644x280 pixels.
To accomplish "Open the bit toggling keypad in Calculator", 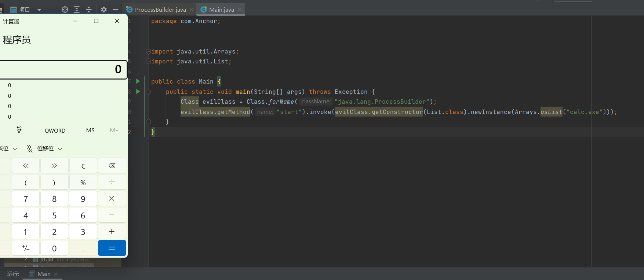I will 19,130.
